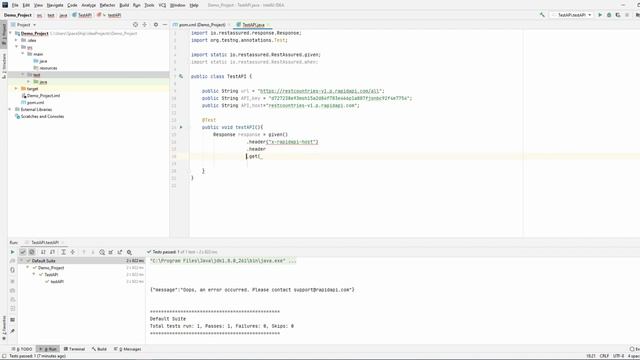
Task: Open the Structure side tool window
Action: pos(4,65)
